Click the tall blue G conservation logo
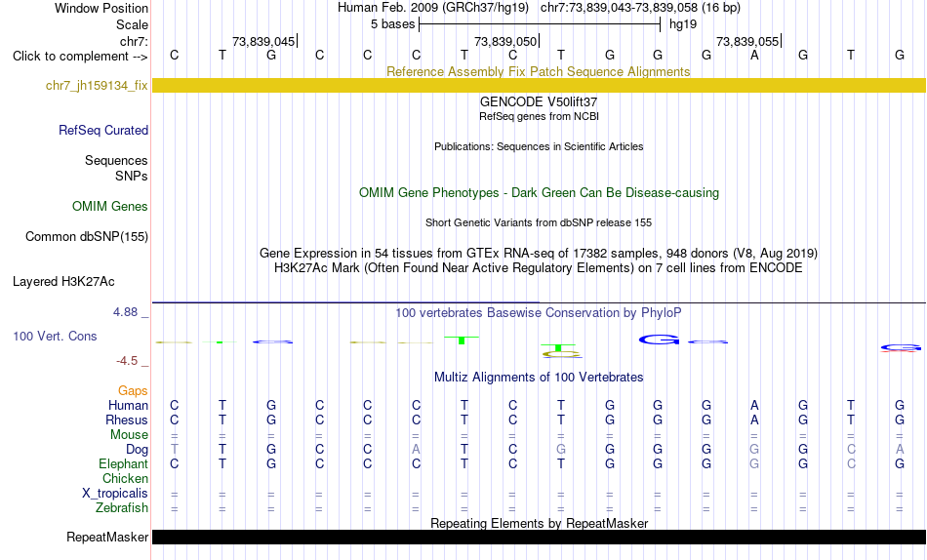The width and height of the screenshot is (927, 560). [x=659, y=340]
